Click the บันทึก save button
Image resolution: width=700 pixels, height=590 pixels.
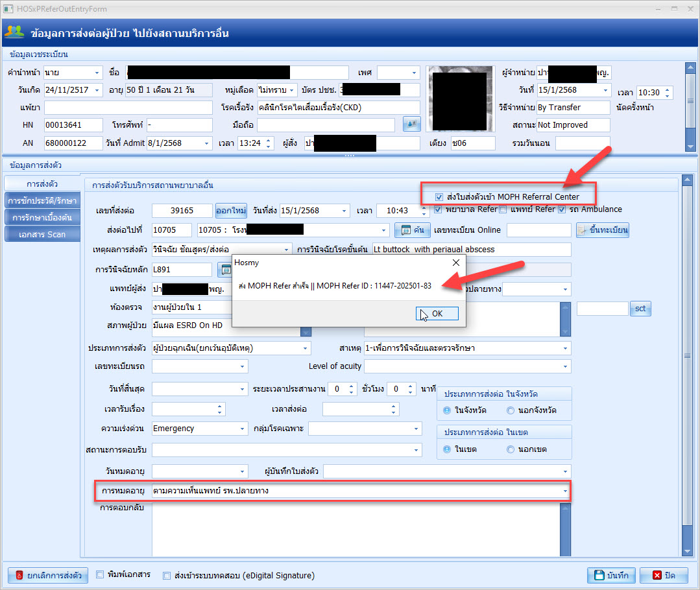610,575
